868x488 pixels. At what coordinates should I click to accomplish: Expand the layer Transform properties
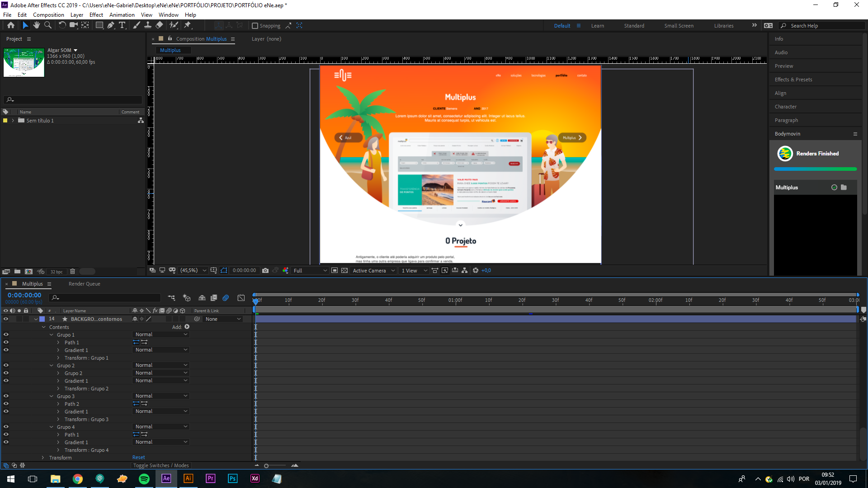[43, 458]
